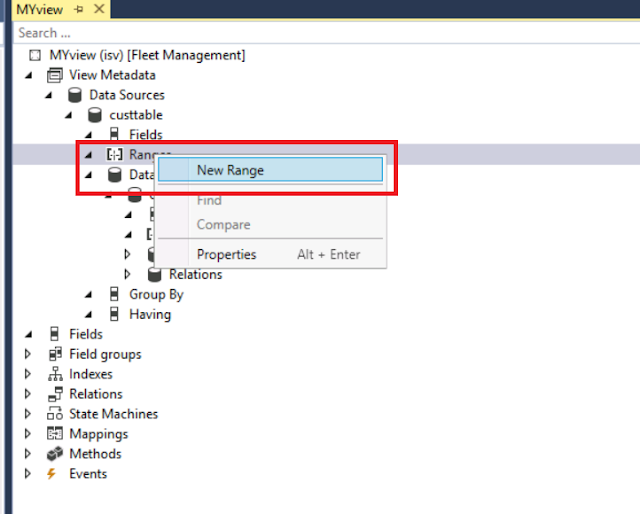The width and height of the screenshot is (640, 514).
Task: Click the Having icon
Action: [x=114, y=314]
